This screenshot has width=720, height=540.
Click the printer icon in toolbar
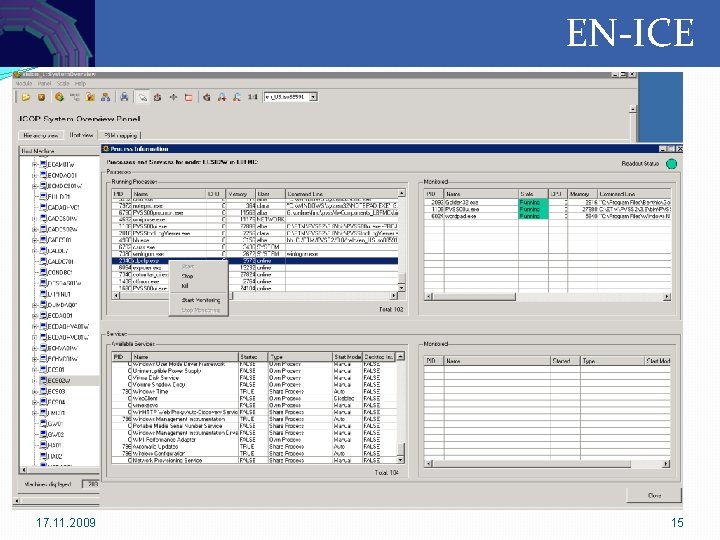click(124, 97)
